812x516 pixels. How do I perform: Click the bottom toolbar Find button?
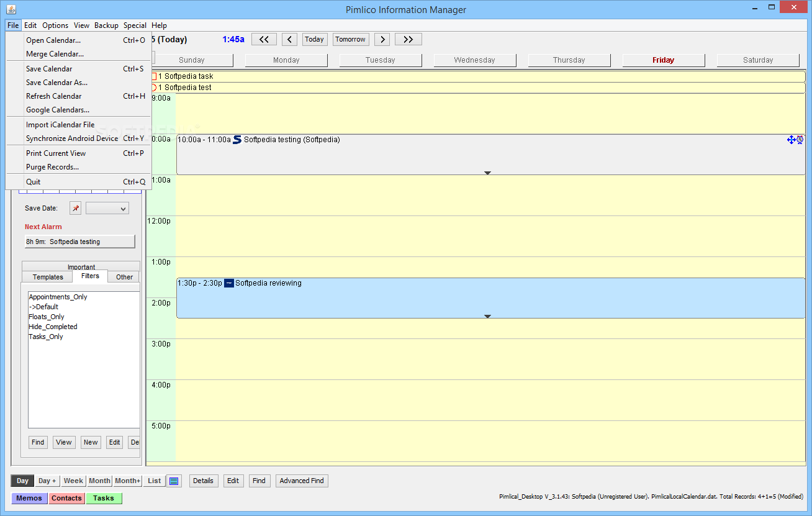[259, 481]
